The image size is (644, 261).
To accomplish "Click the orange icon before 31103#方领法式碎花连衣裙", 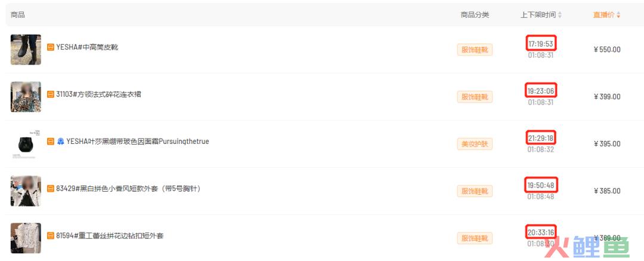I will pos(51,94).
